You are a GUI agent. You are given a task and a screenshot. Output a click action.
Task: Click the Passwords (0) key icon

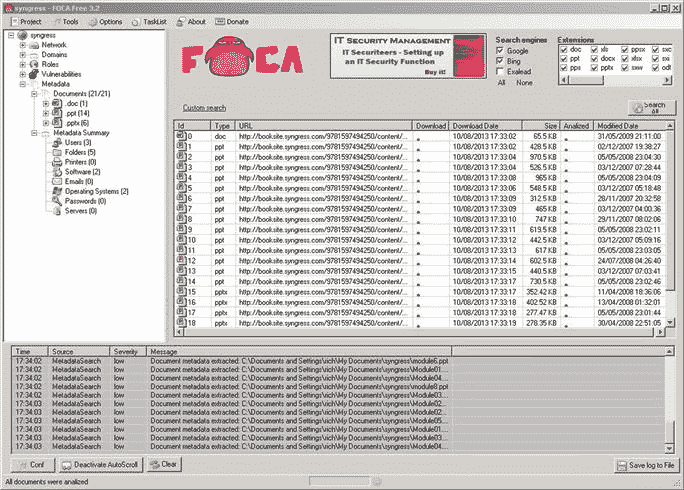click(57, 201)
